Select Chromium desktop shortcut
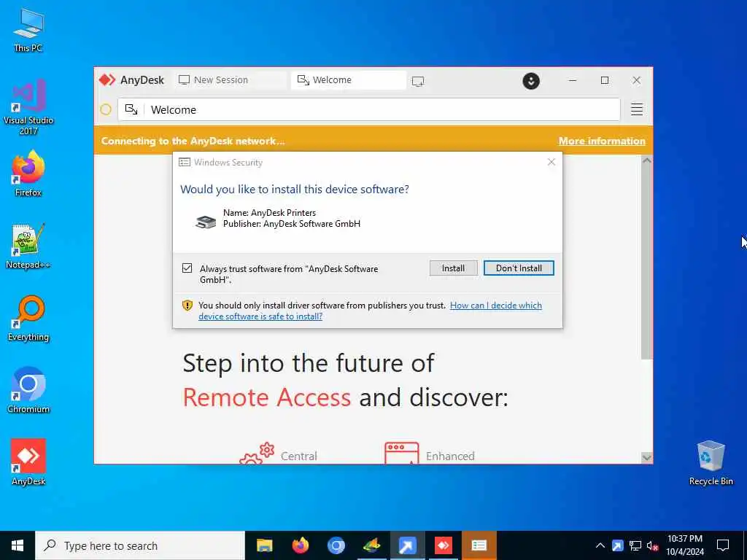Screen dimensions: 747x560 pos(28,390)
